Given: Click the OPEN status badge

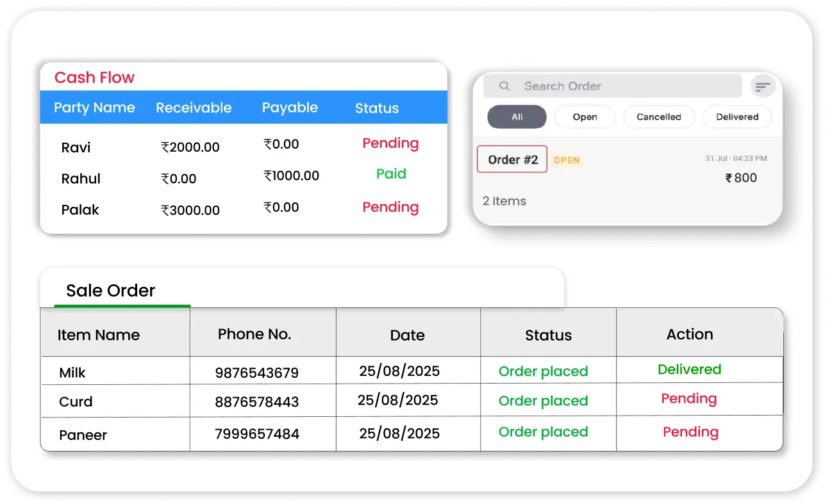Looking at the screenshot, I should pyautogui.click(x=567, y=160).
